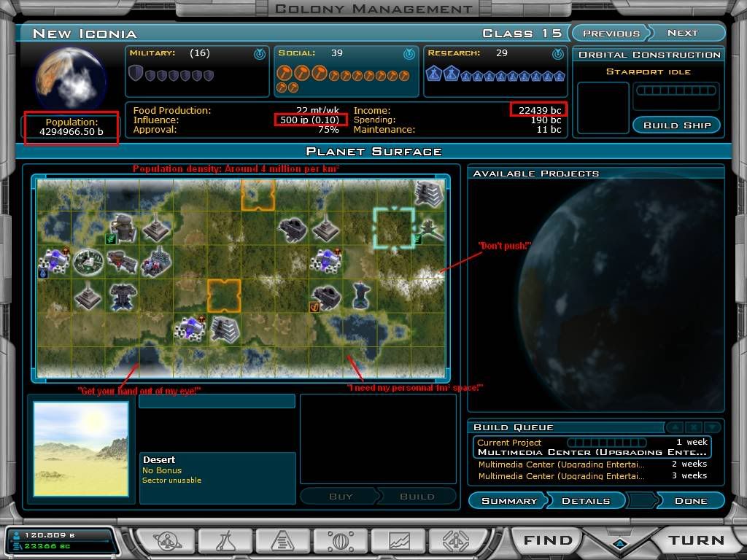Open the pyramid document icon in bottom bar
The image size is (747, 560).
[283, 541]
